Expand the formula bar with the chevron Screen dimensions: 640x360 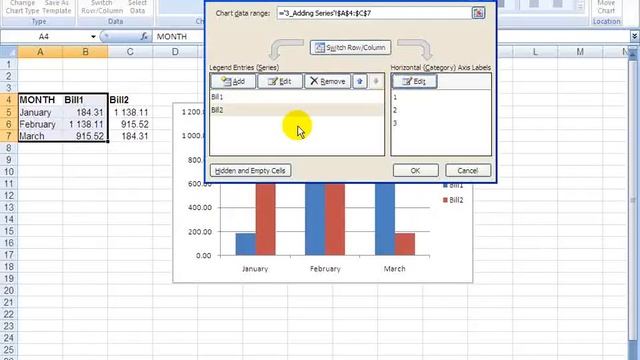coord(634,37)
